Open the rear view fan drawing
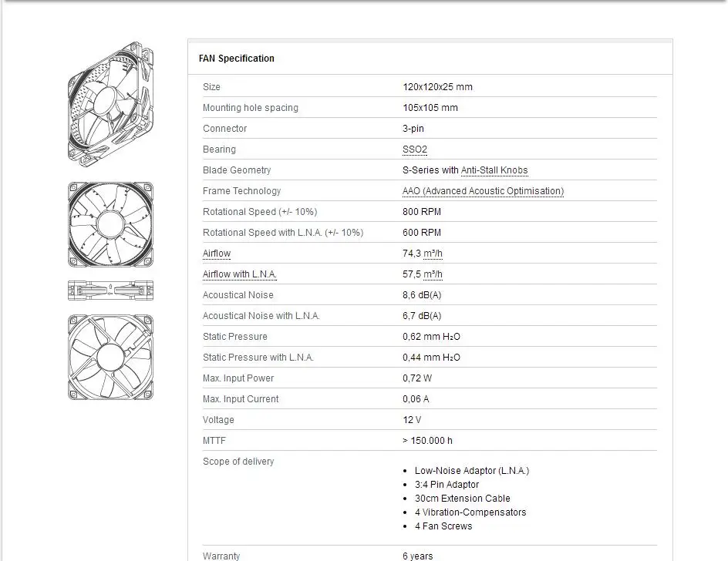This screenshot has width=728, height=561. [x=110, y=357]
